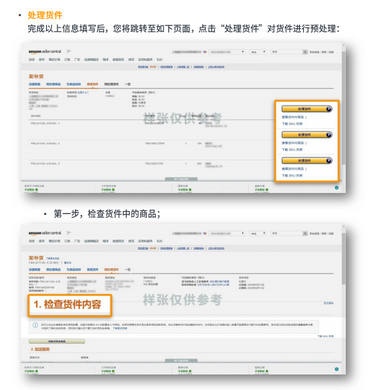The height and width of the screenshot is (390, 386).
Task: Click flag icon beside logo in lower screenshot
Action: click(x=69, y=233)
